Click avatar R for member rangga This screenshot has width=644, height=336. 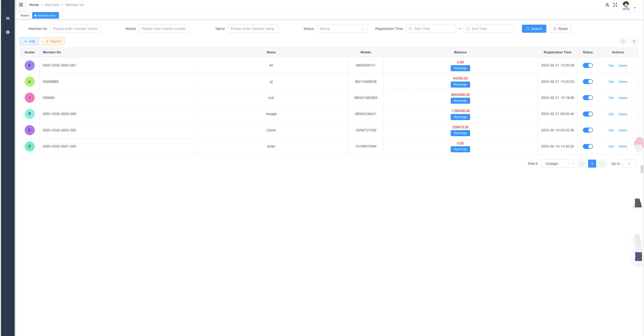[29, 114]
